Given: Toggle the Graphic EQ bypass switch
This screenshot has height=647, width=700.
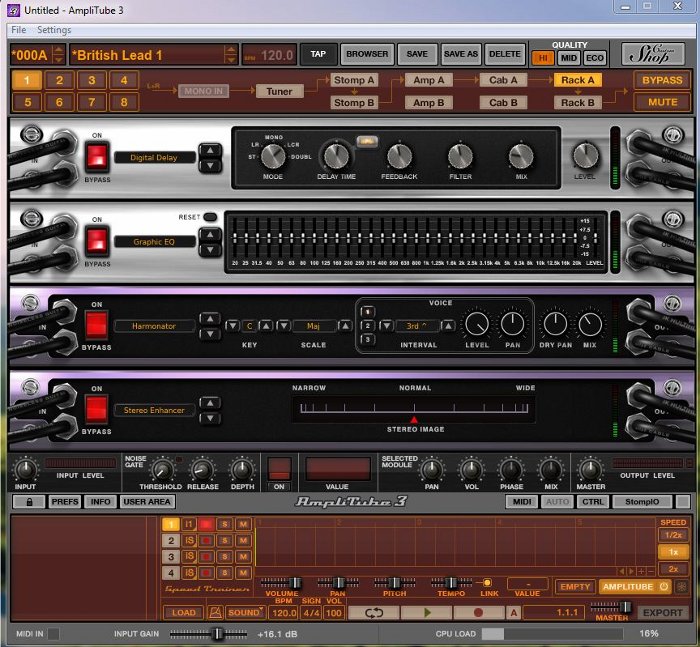Looking at the screenshot, I should [97, 241].
